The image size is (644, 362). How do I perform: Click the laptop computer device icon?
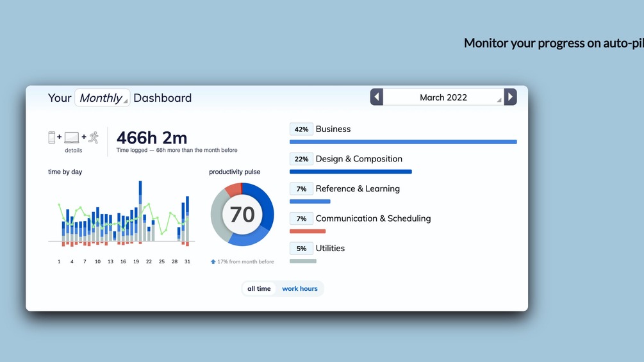coord(72,138)
